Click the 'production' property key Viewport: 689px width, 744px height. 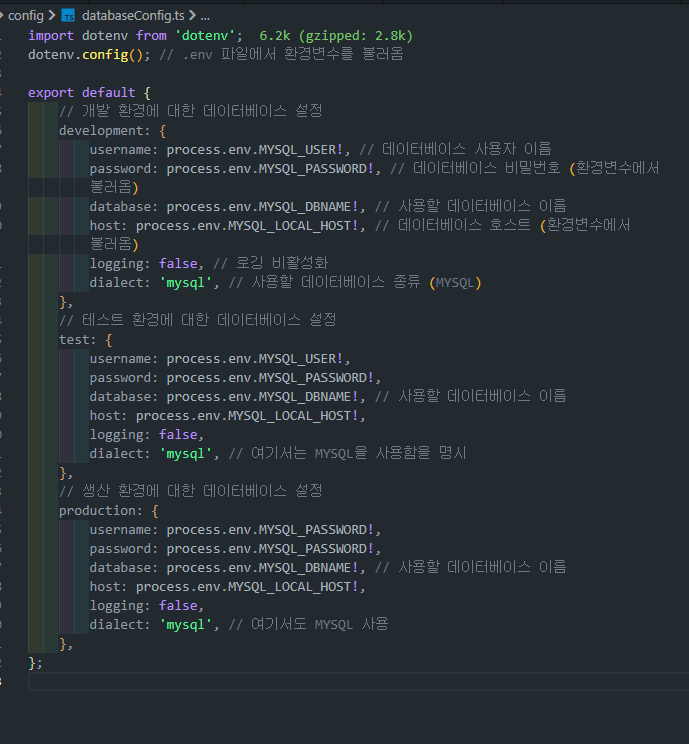click(97, 511)
